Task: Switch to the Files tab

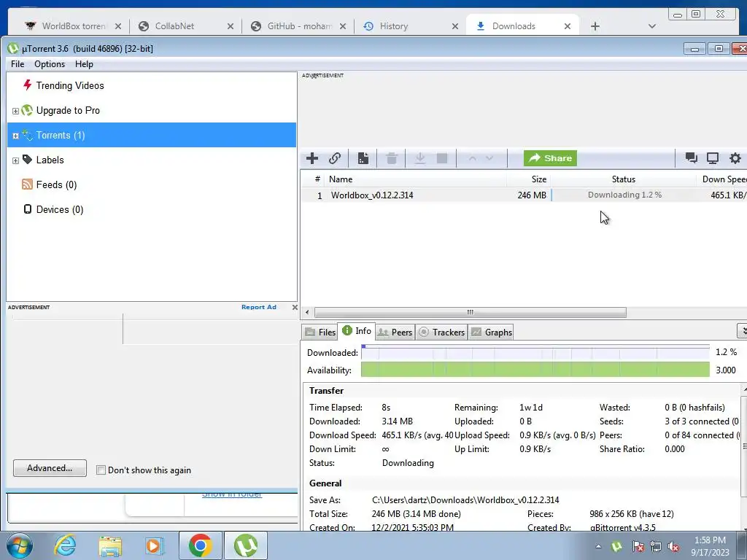Action: pos(320,332)
